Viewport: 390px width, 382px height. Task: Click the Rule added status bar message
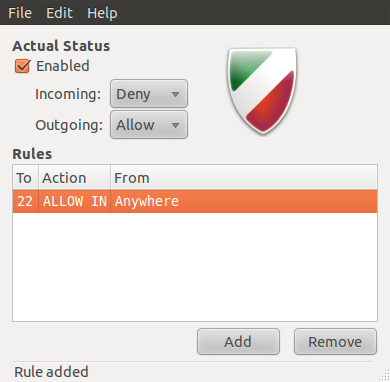51,372
